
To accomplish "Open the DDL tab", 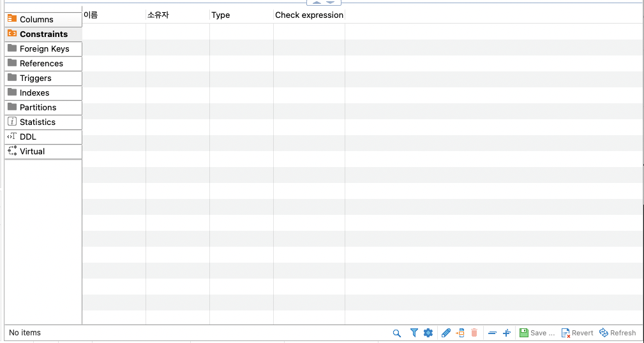I will click(x=43, y=137).
